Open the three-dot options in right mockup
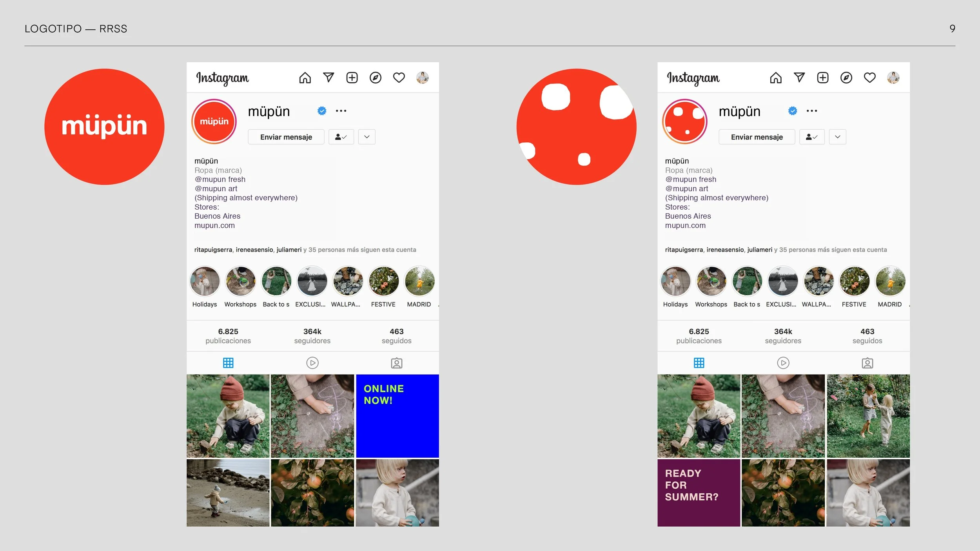Screen dimensions: 980x551 812,111
